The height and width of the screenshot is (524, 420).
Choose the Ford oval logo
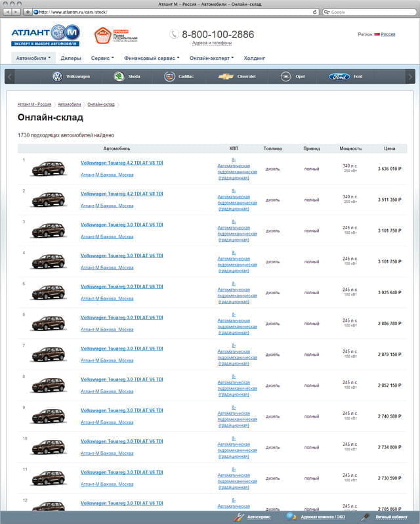click(339, 77)
